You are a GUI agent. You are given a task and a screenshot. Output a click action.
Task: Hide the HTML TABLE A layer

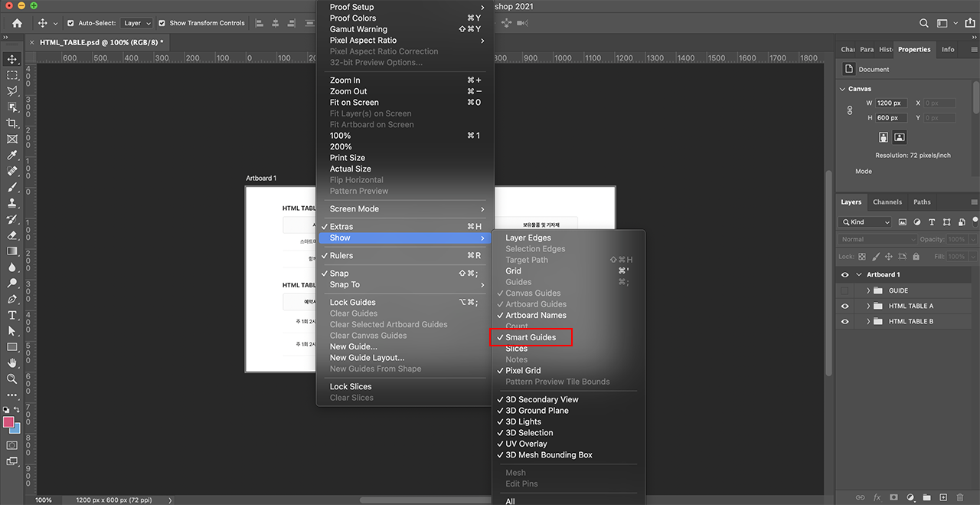[x=844, y=306]
